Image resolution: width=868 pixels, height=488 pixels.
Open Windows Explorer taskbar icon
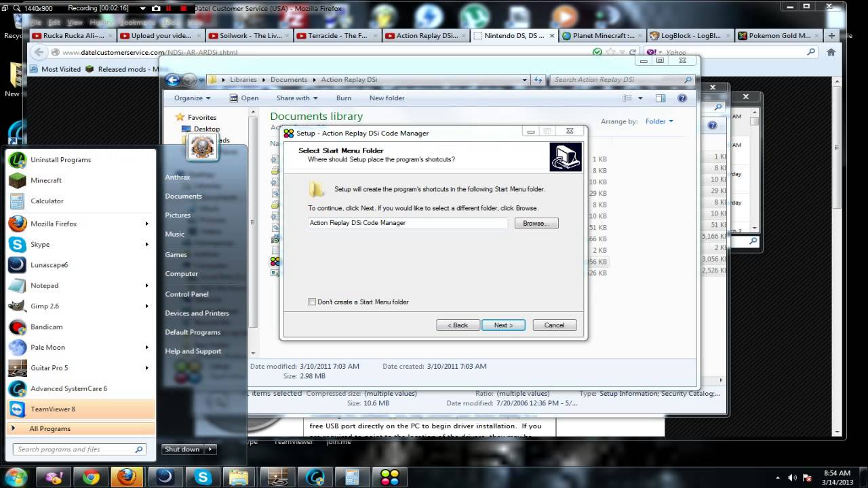[239, 477]
